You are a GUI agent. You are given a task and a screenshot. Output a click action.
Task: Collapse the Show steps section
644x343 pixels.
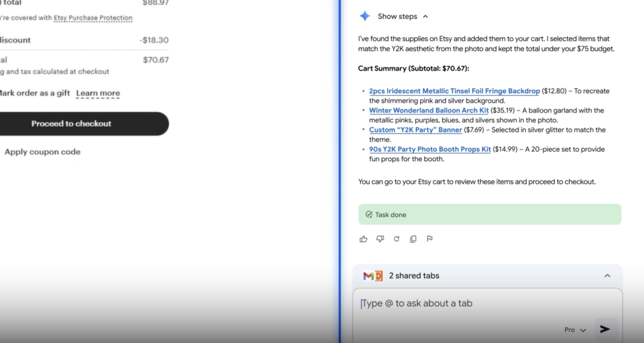pyautogui.click(x=425, y=16)
